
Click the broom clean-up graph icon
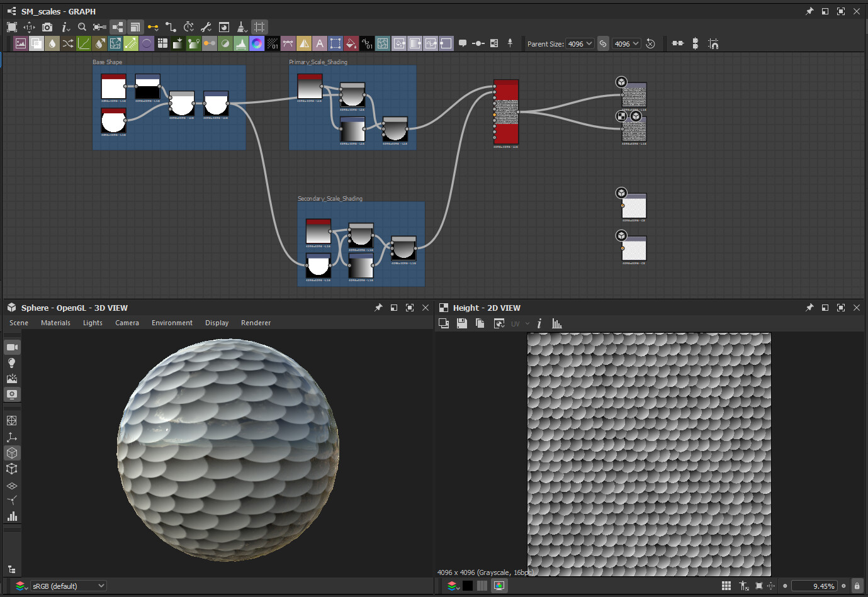(x=242, y=27)
